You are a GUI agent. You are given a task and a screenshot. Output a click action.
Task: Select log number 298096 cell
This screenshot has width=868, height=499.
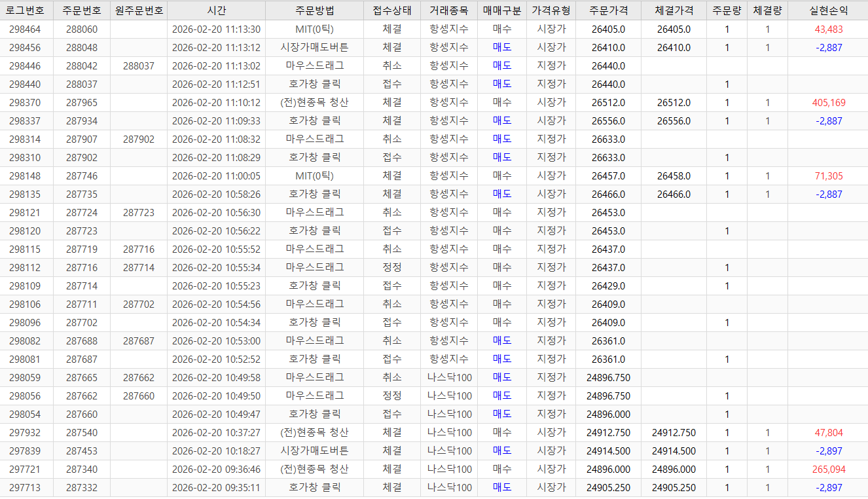click(25, 323)
